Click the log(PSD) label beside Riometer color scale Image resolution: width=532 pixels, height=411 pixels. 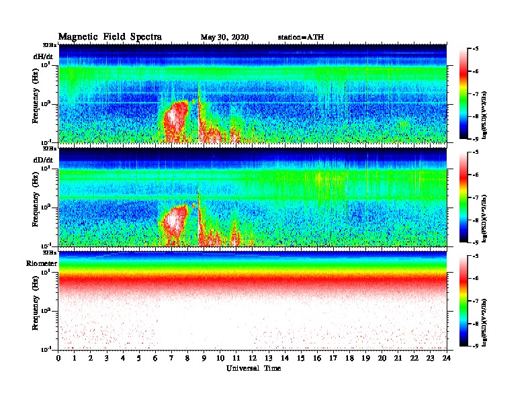tap(485, 322)
